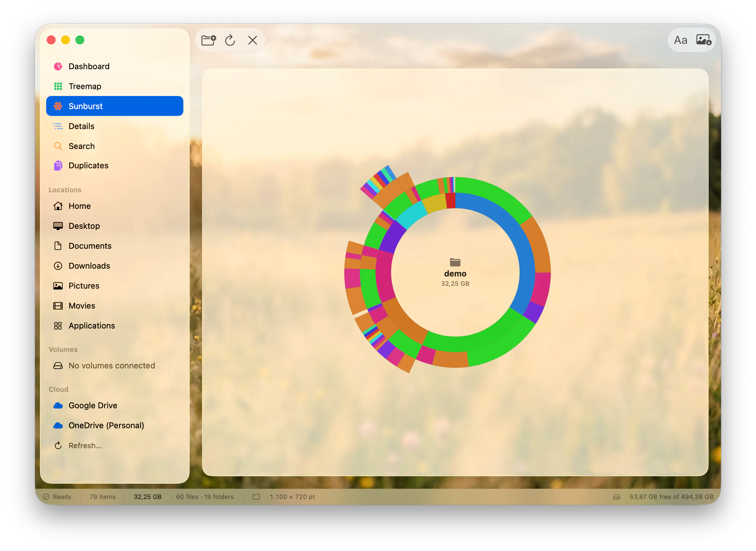This screenshot has width=756, height=551.
Task: Select the cyan inner ring segment
Action: 411,215
